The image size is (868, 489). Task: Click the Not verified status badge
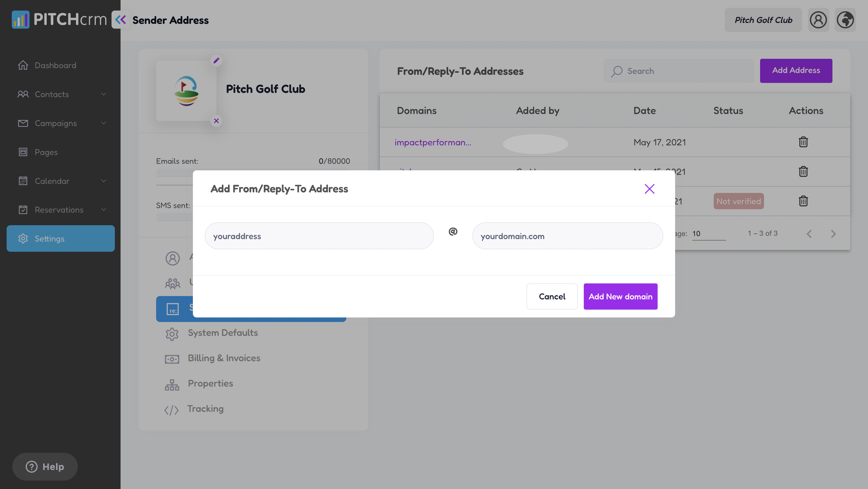click(739, 201)
